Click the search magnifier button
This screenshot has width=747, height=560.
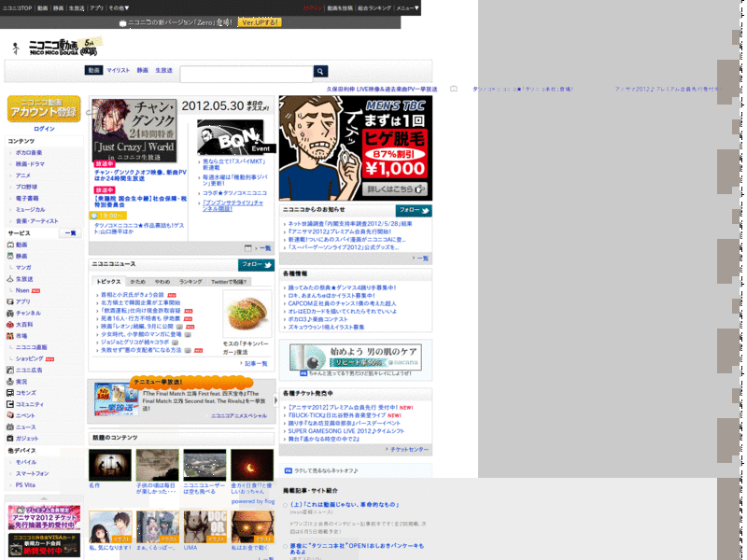coord(320,72)
